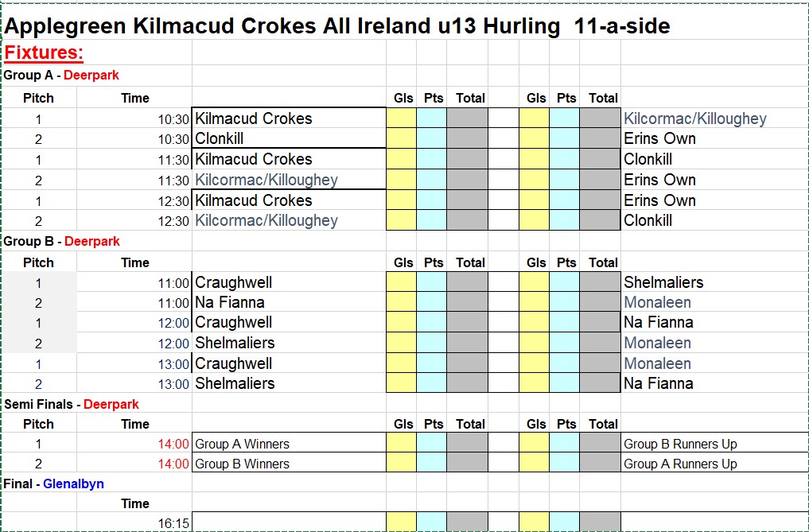This screenshot has width=809, height=532.
Task: Select yellow Gls cell for Clonkill 10:30 match
Action: (x=402, y=138)
